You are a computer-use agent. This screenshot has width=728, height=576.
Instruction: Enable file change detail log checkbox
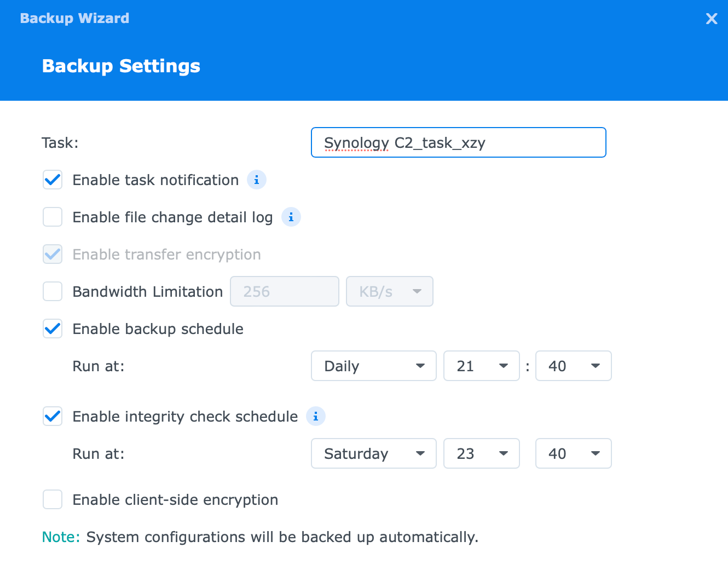pyautogui.click(x=53, y=217)
